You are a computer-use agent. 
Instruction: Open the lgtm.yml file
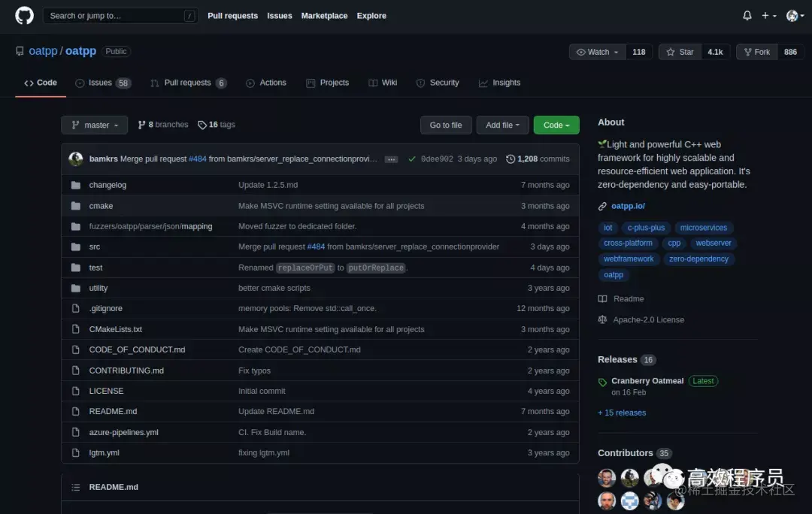point(104,452)
